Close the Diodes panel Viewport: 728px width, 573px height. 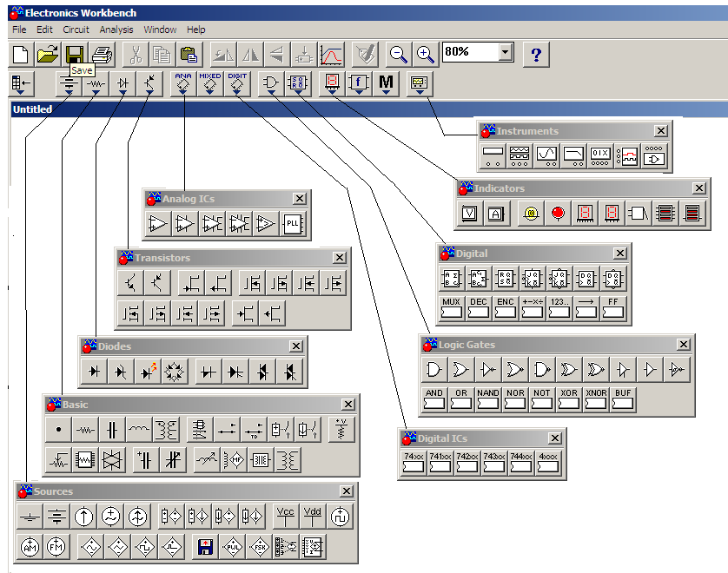[x=295, y=346]
